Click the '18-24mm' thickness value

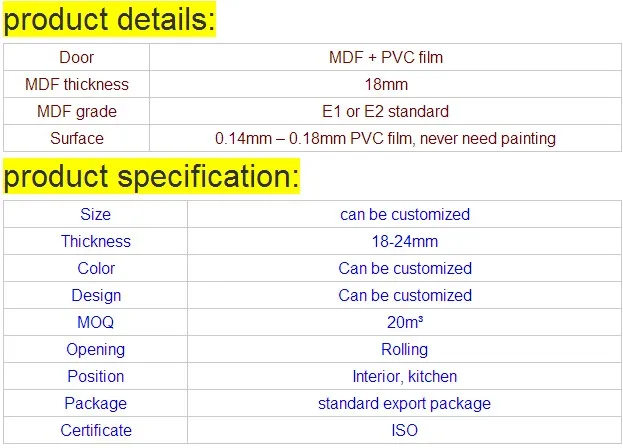coord(404,241)
